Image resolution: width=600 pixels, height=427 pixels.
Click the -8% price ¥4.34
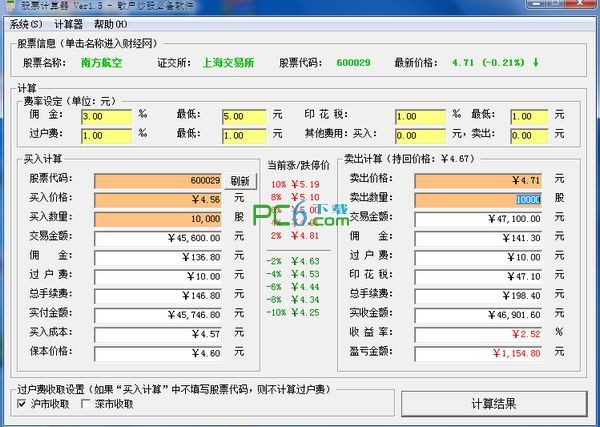305,300
